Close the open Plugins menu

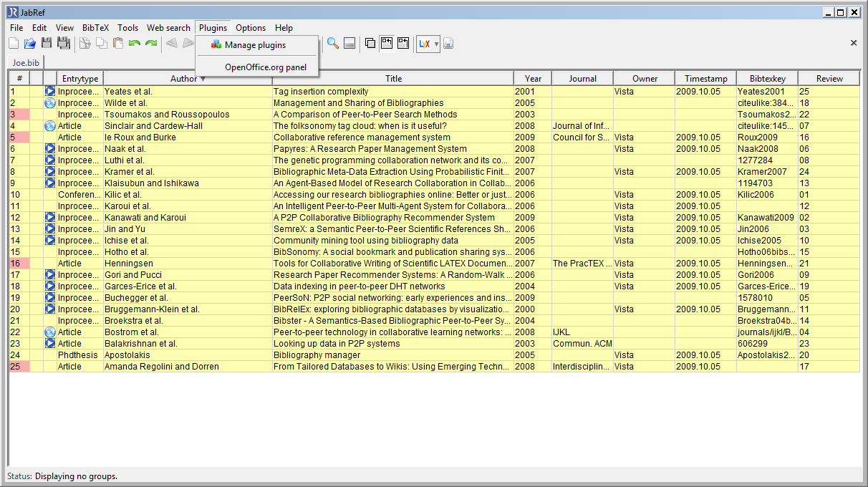tap(213, 28)
